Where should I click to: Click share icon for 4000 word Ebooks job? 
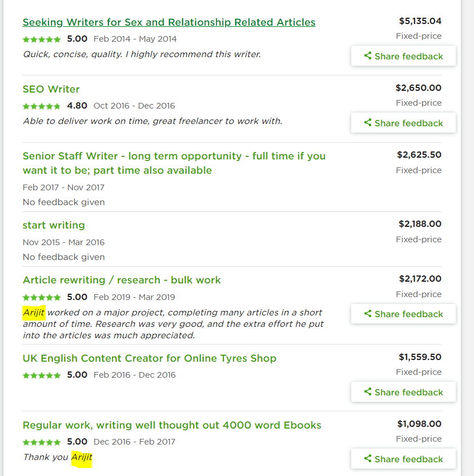pyautogui.click(x=368, y=459)
